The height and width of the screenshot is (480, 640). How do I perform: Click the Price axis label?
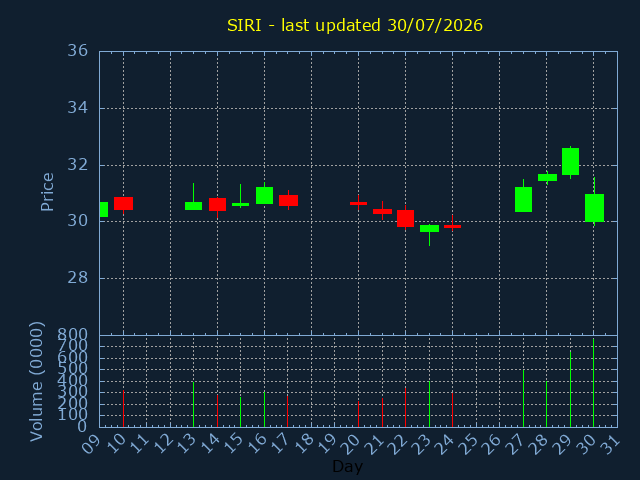(47, 192)
